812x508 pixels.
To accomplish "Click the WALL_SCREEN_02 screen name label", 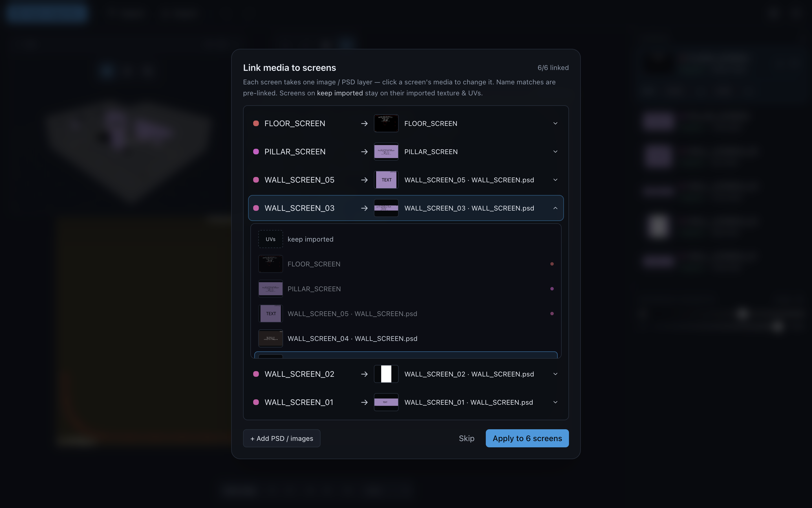I will tap(299, 374).
